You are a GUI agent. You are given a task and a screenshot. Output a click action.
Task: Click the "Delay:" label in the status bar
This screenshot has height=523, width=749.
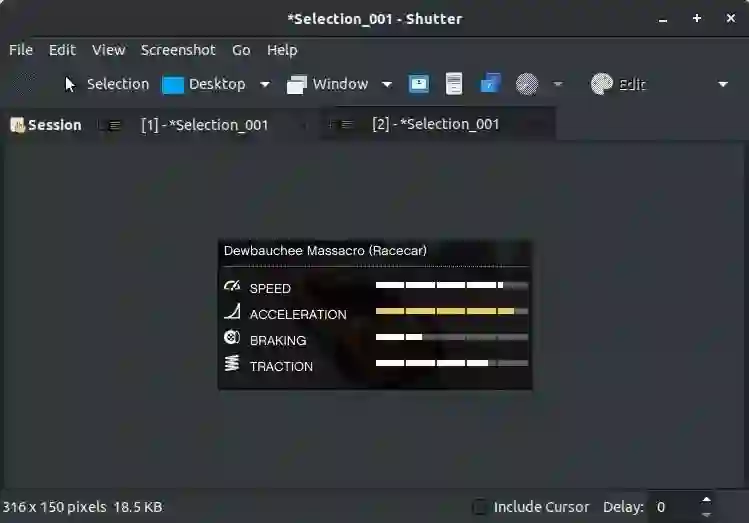tap(623, 507)
